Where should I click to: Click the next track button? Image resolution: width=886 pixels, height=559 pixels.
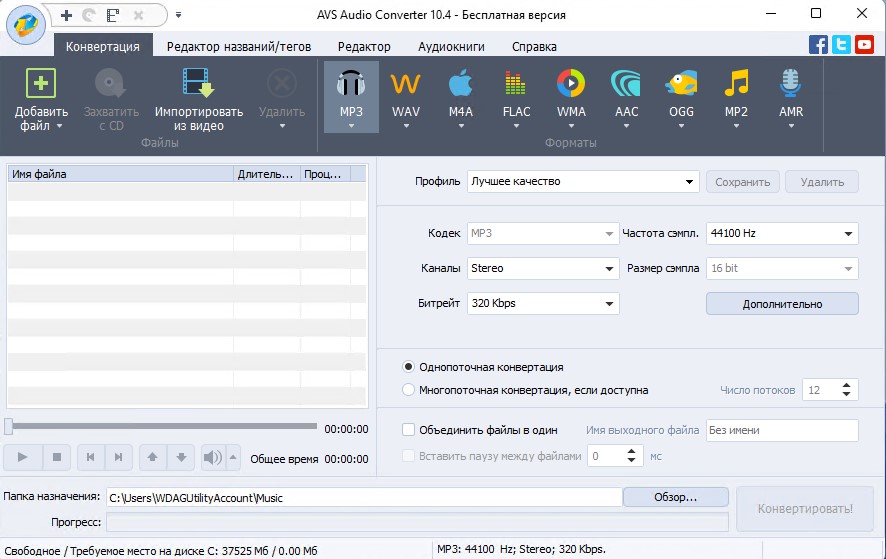pos(119,457)
